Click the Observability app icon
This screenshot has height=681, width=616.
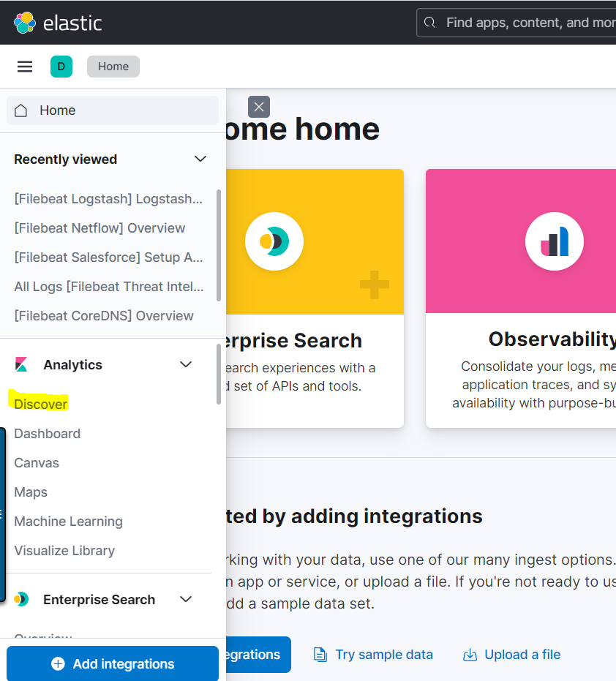554,241
